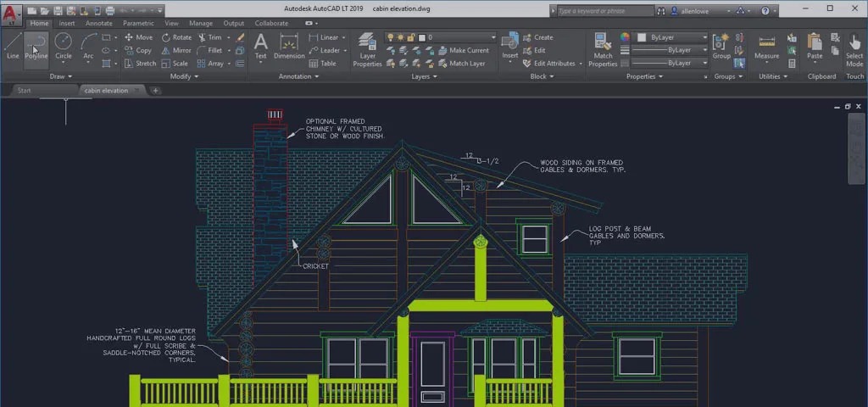Click the object color wheel swatch
The height and width of the screenshot is (407, 868).
click(x=626, y=38)
